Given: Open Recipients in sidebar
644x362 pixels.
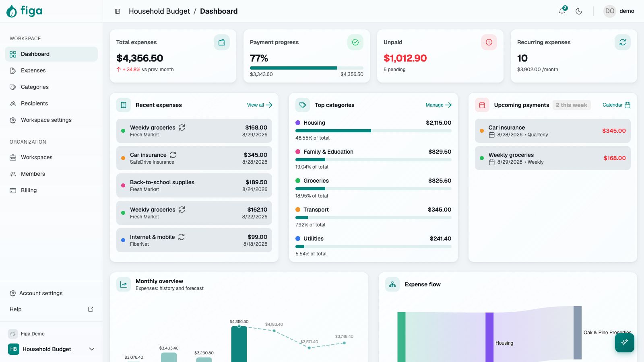Looking at the screenshot, I should pyautogui.click(x=51, y=103).
